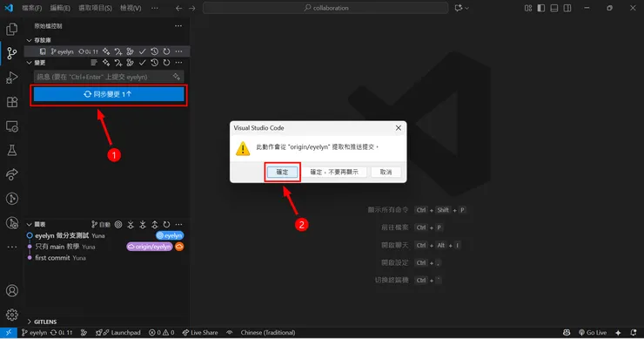The height and width of the screenshot is (339, 644).
Task: Select the Source Control activity bar icon
Action: point(12,53)
